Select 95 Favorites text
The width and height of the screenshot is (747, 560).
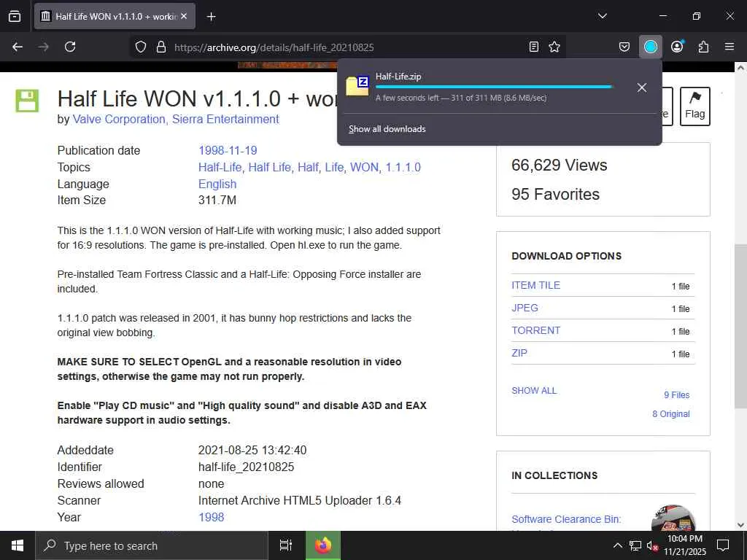pos(555,194)
